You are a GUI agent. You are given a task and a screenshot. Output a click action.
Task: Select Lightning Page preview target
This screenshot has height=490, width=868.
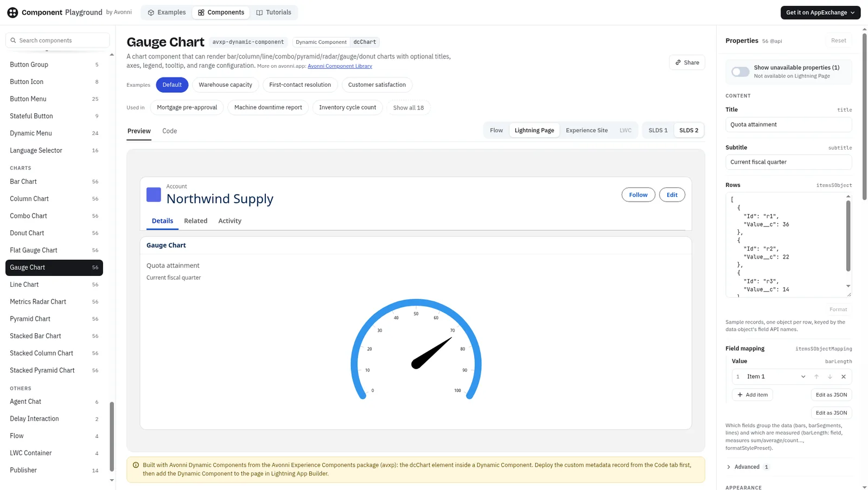tap(534, 130)
